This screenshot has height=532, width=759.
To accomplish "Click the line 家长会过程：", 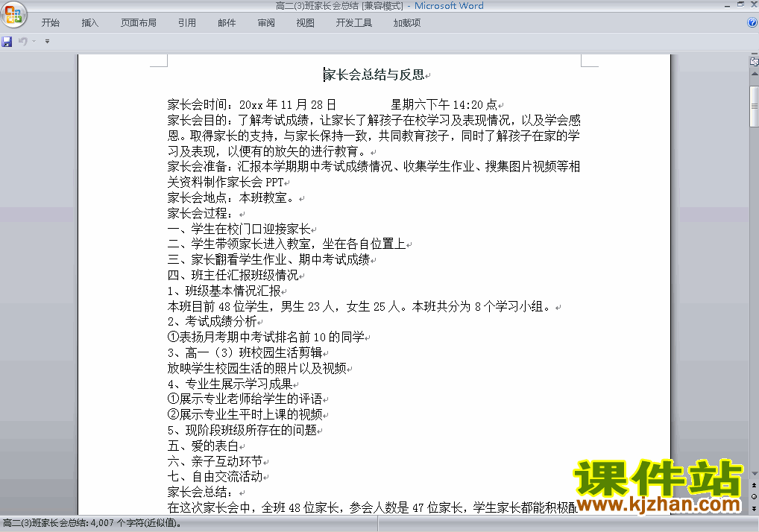I will (201, 213).
